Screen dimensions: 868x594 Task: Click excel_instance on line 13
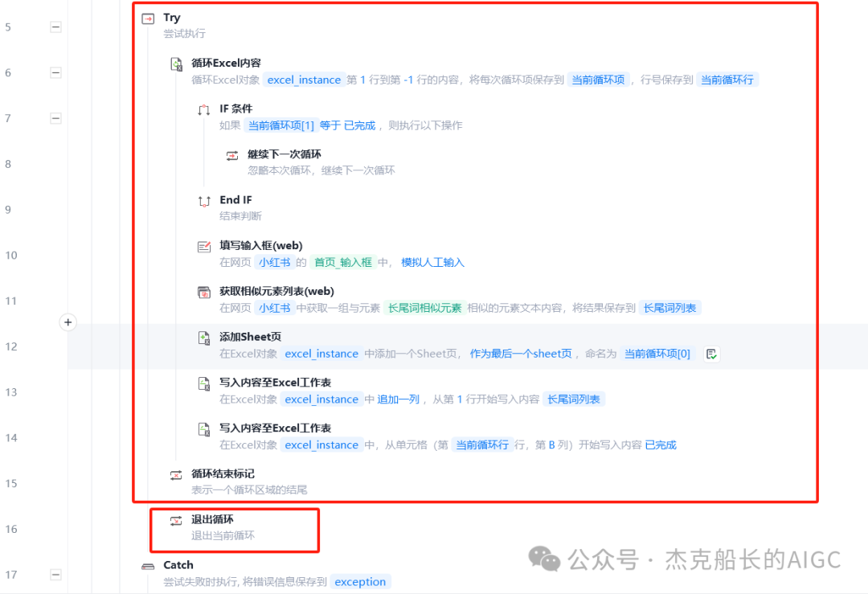[321, 399]
